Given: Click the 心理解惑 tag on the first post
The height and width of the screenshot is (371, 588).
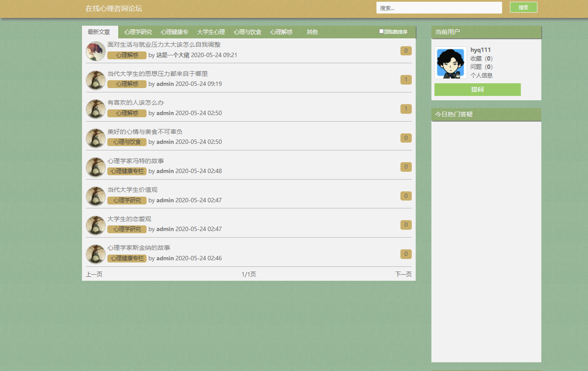Looking at the screenshot, I should (x=126, y=55).
